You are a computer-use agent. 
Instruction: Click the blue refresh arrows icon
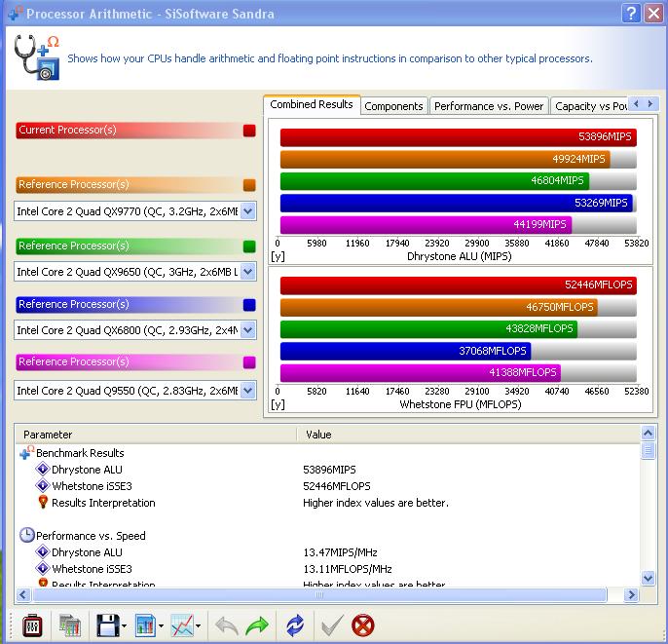[295, 625]
